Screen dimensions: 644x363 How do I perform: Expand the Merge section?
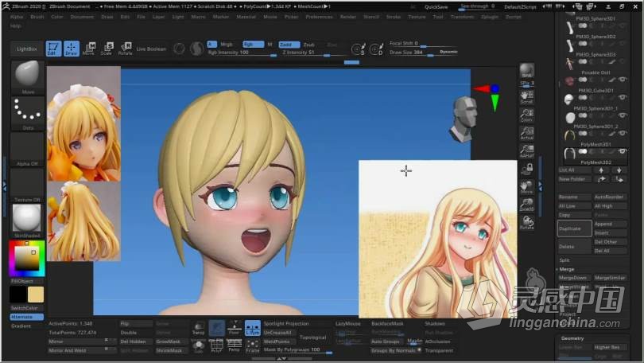click(x=566, y=269)
